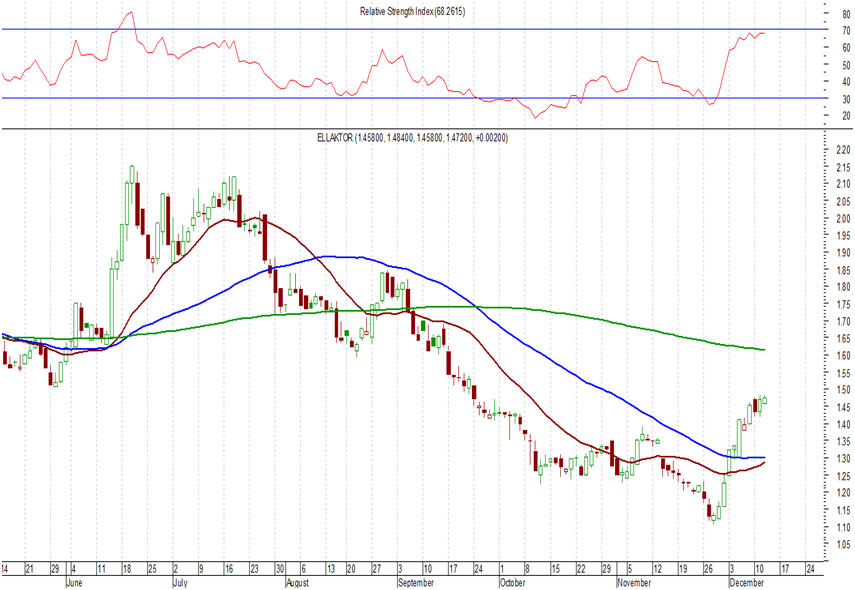Click the 1.55 price axis label
The width and height of the screenshot is (855, 590).
pyautogui.click(x=843, y=373)
